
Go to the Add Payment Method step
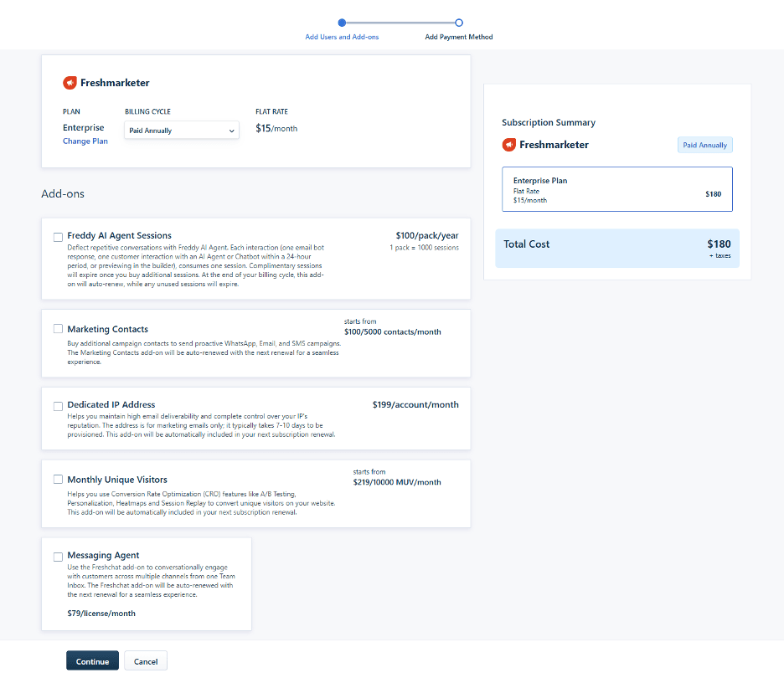coord(458,37)
